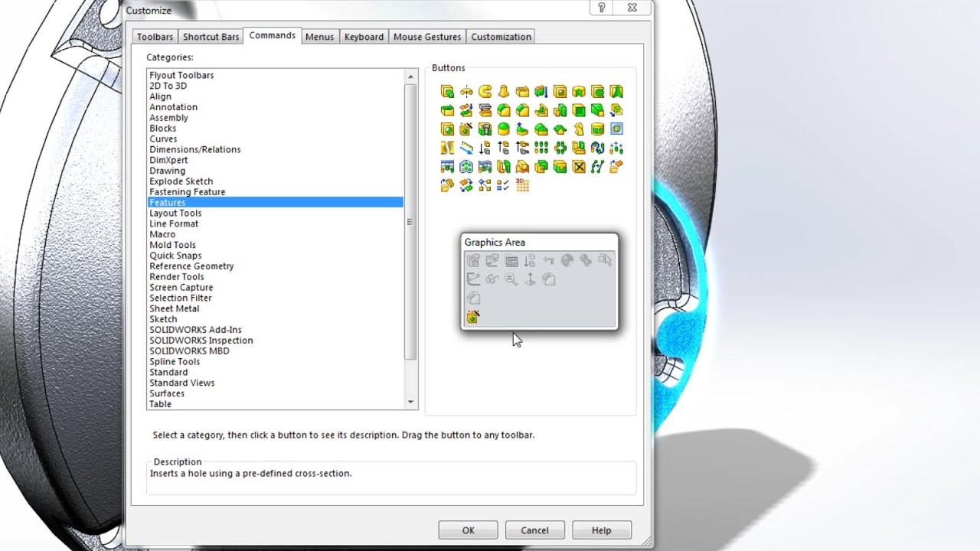Select the Reference Geometry category
Viewport: 980px width, 551px height.
pyautogui.click(x=191, y=266)
